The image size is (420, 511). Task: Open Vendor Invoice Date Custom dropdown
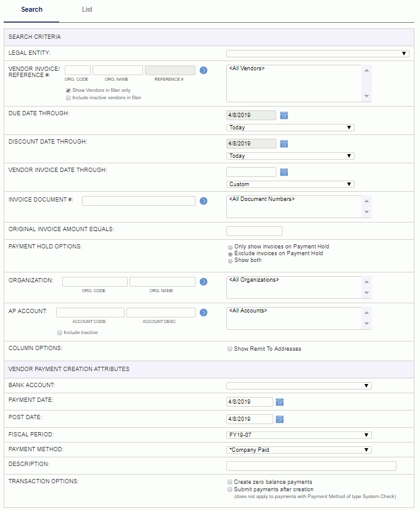pos(290,184)
